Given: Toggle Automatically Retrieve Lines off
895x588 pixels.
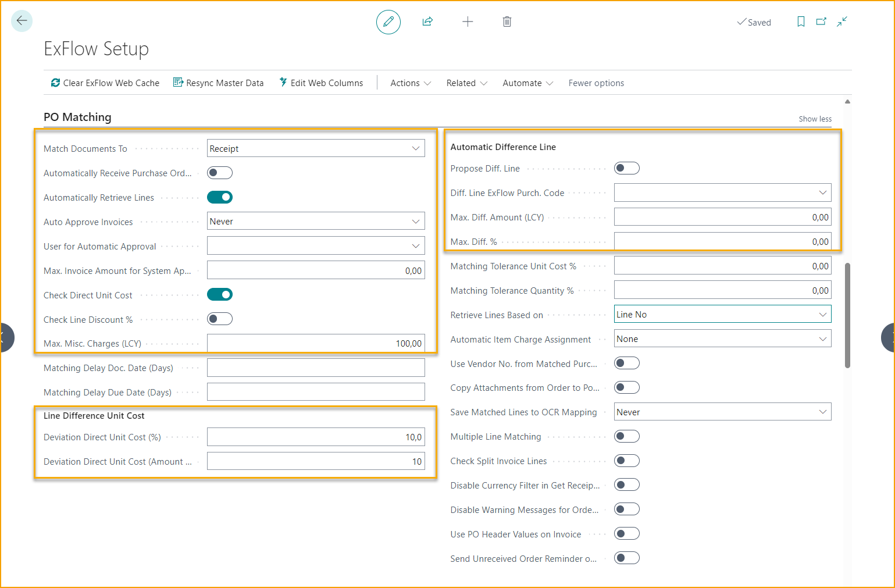Looking at the screenshot, I should pyautogui.click(x=220, y=197).
